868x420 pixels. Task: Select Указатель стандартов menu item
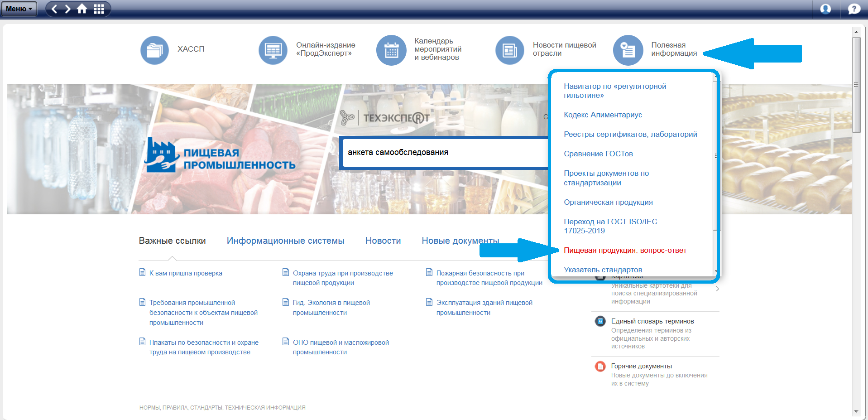(x=603, y=270)
